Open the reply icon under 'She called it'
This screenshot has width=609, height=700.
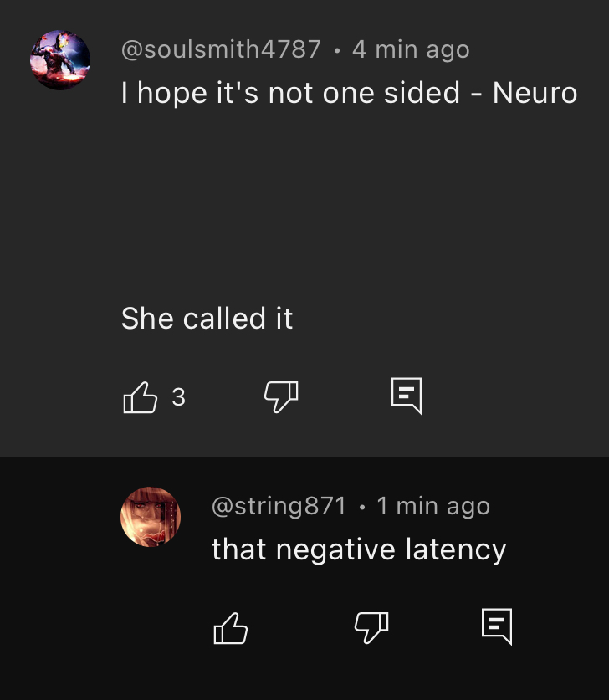(x=407, y=396)
